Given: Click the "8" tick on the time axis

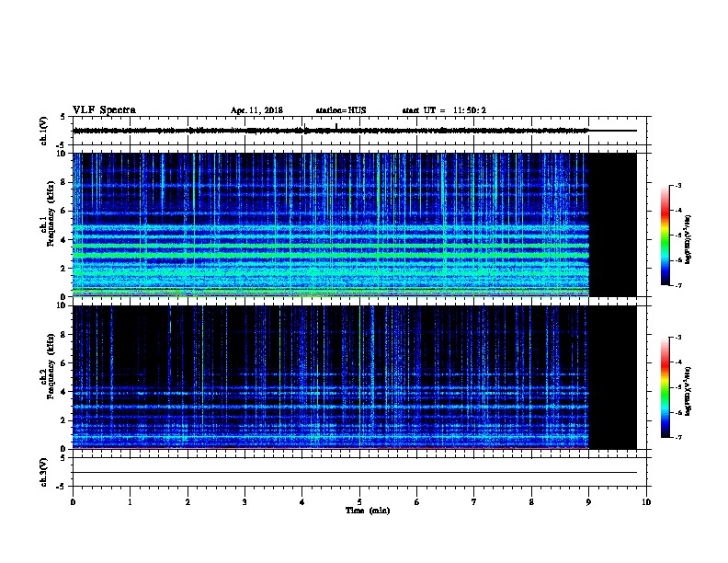Looking at the screenshot, I should (531, 502).
